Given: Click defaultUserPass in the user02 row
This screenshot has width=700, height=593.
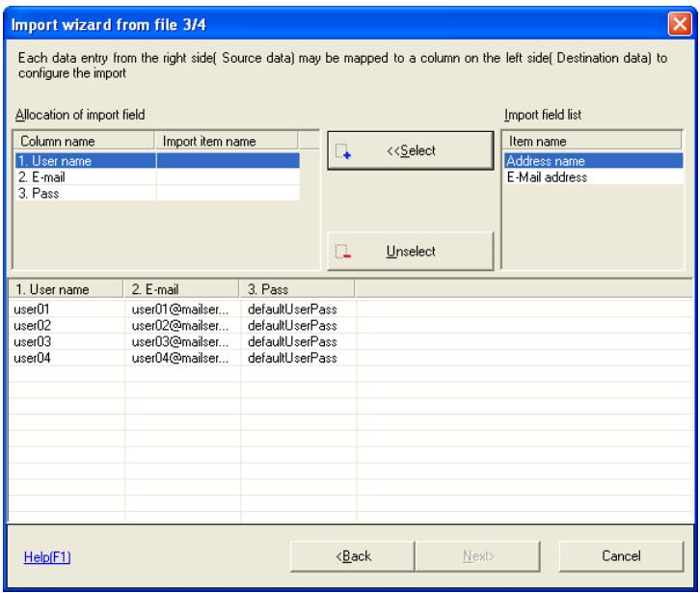Looking at the screenshot, I should pyautogui.click(x=298, y=325).
